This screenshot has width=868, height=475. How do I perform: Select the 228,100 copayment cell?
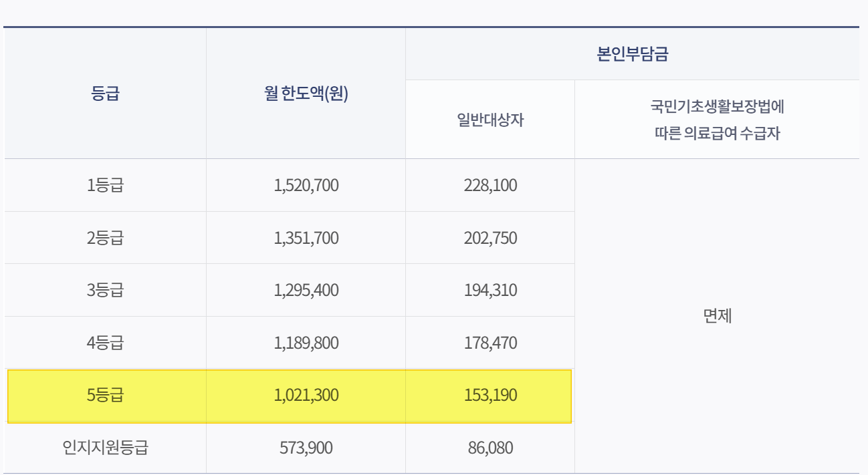coord(489,185)
